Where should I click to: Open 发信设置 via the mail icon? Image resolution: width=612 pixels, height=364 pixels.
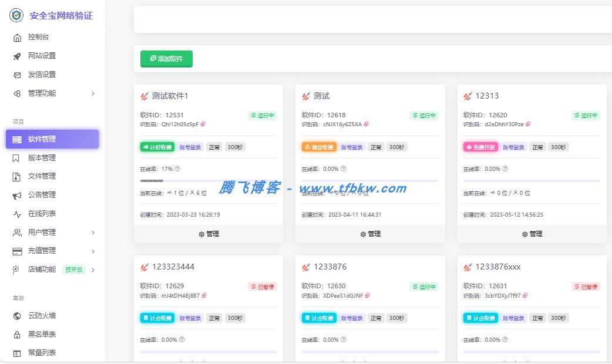click(18, 75)
